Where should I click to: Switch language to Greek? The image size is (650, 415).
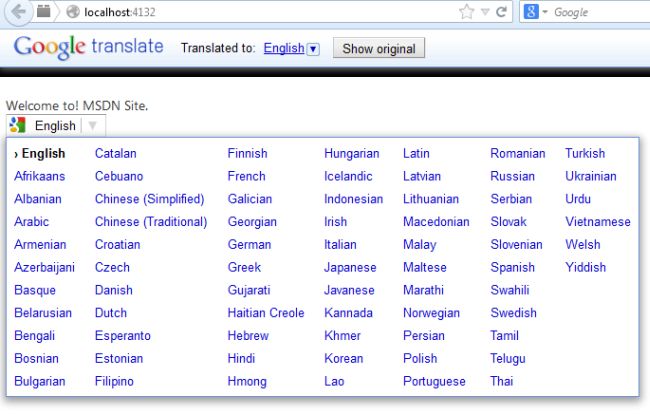click(244, 267)
